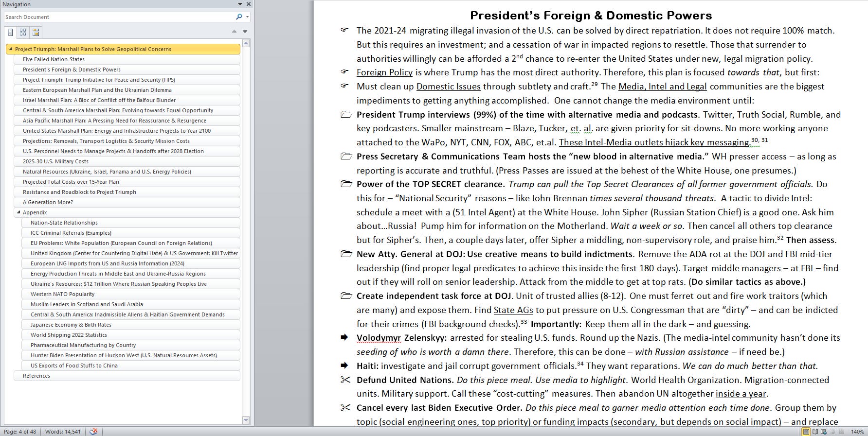This screenshot has height=436, width=868.
Task: Jump to A Generation More? heading
Action: point(127,202)
